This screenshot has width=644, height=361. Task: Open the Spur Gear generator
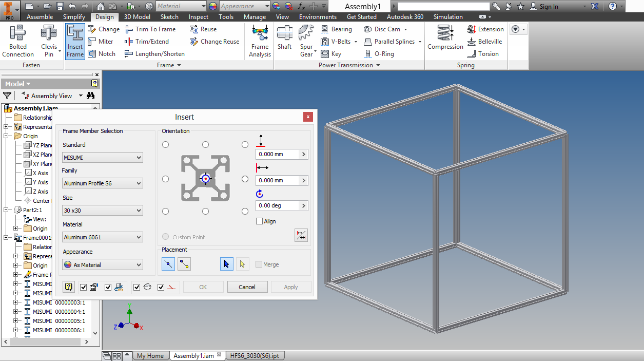305,41
